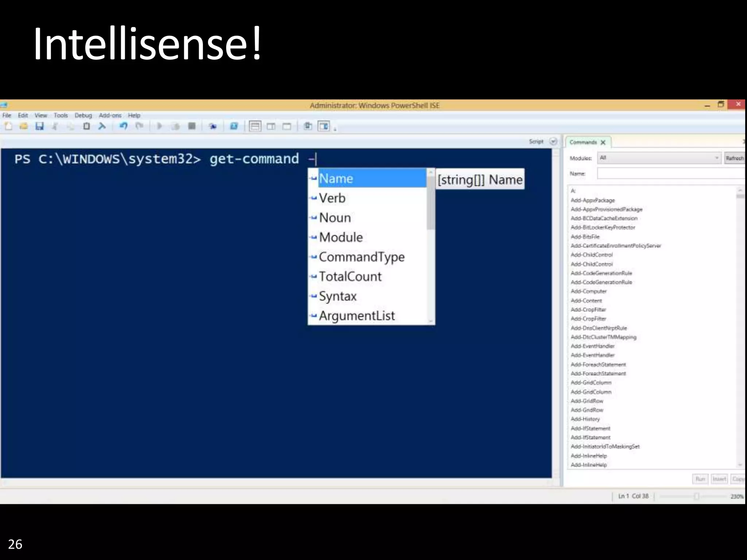Open the Tools menu
Screen dimensions: 747x560
click(x=61, y=115)
